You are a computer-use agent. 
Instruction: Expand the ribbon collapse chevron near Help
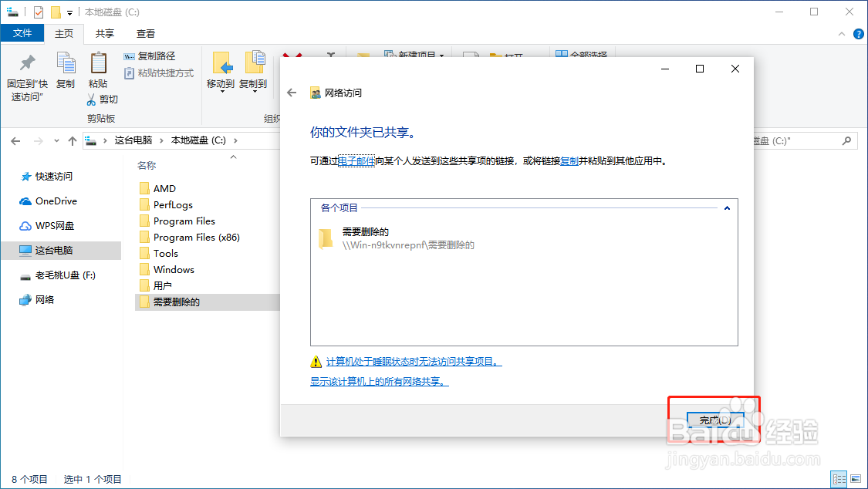point(841,33)
